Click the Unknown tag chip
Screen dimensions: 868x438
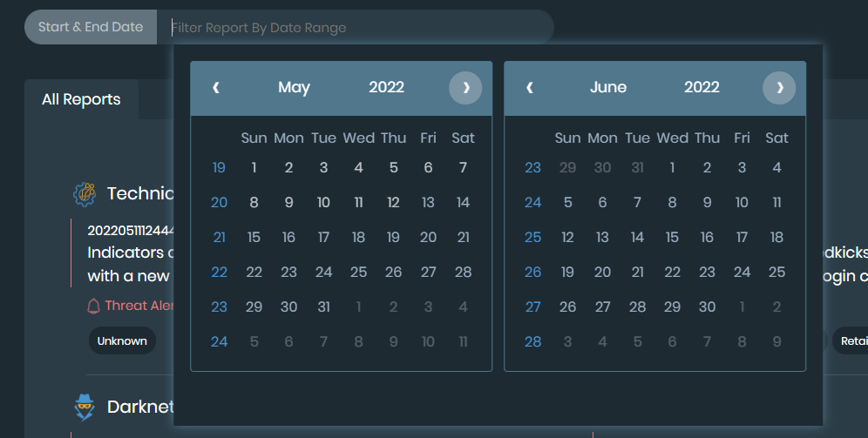coord(122,340)
